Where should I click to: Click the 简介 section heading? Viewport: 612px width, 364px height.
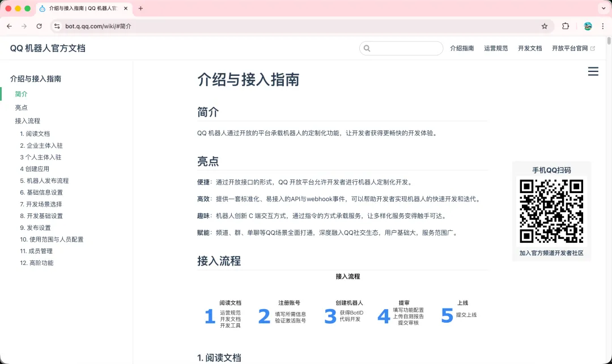(x=208, y=112)
